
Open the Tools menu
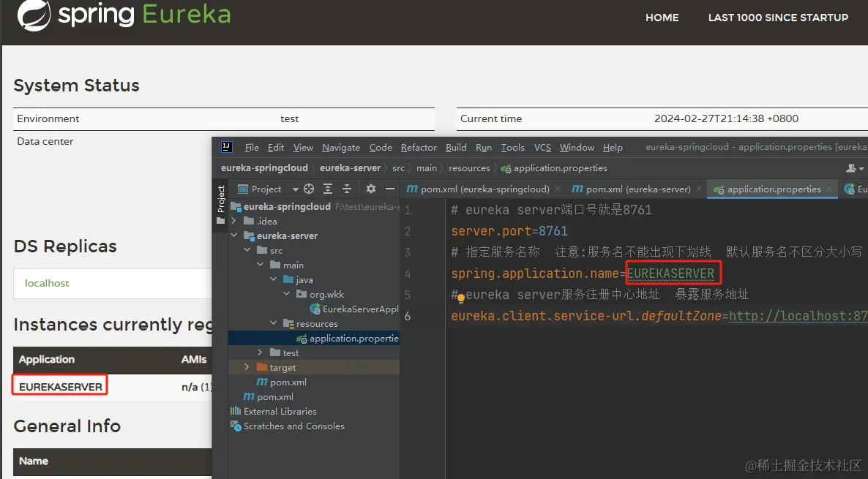click(512, 147)
